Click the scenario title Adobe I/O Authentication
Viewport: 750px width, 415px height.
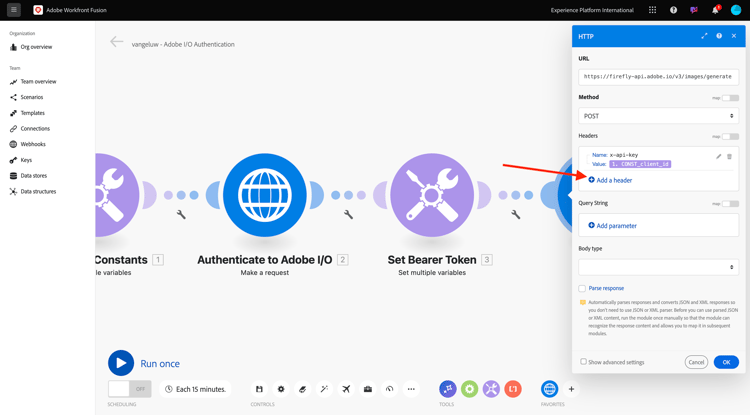click(183, 44)
